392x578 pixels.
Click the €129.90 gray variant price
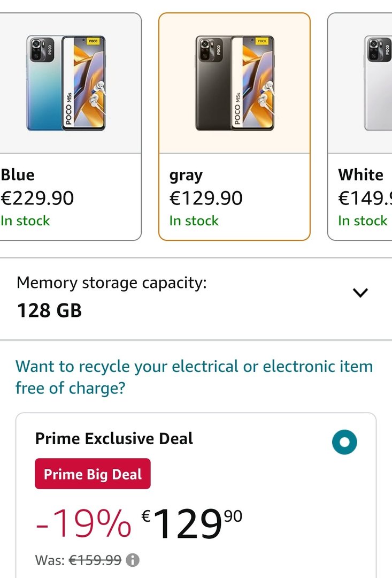point(206,199)
